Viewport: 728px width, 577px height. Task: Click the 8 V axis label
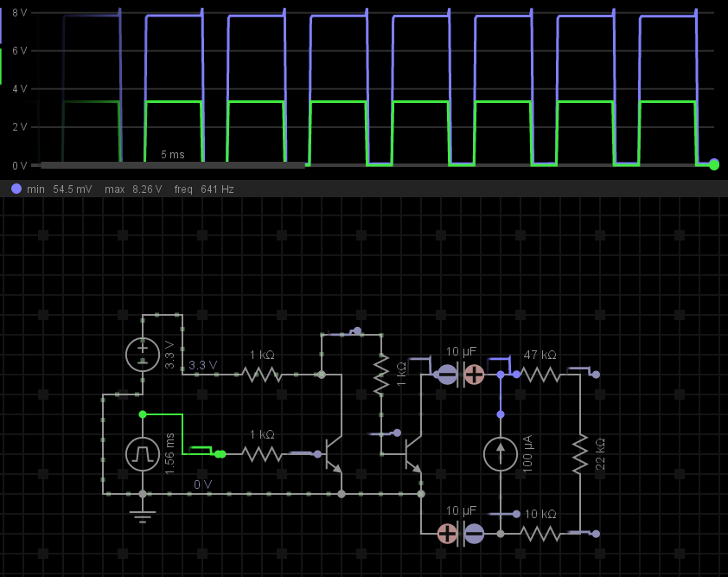(x=20, y=13)
